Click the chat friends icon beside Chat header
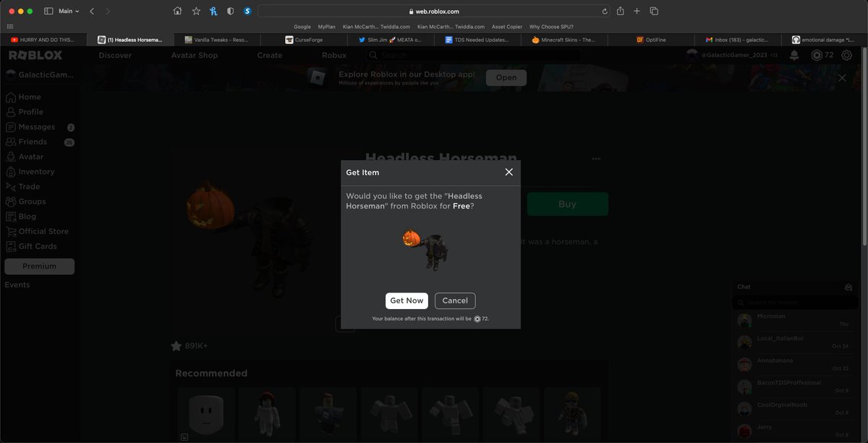 [848, 287]
